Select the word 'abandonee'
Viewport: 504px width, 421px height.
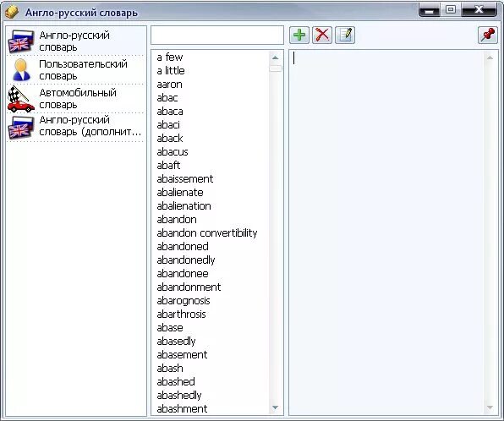click(x=183, y=274)
